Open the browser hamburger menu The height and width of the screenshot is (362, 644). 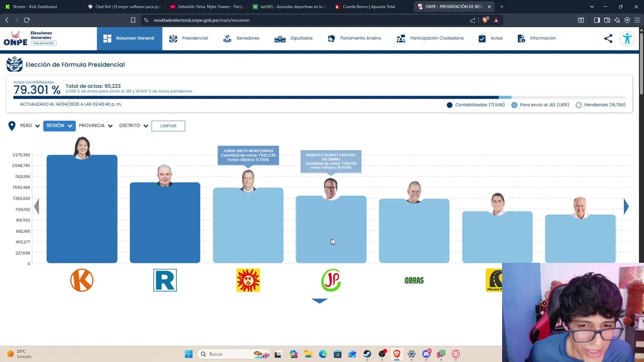[637, 20]
